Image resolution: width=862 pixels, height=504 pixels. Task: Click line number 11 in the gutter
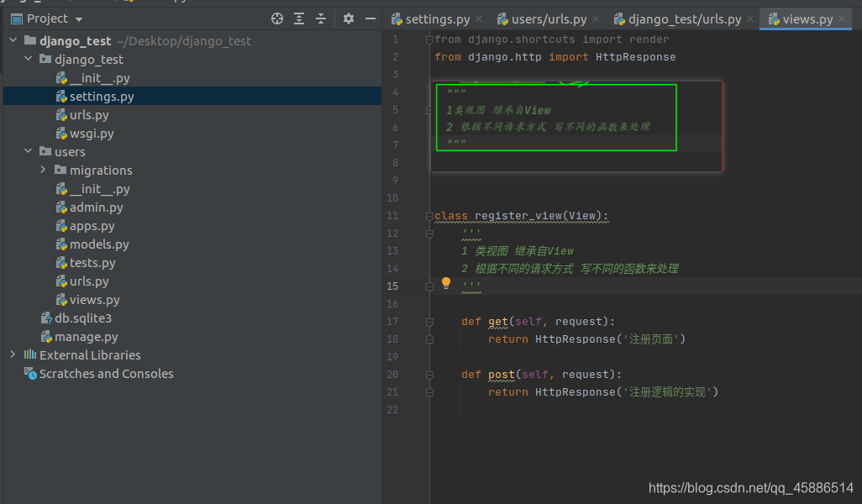(392, 215)
